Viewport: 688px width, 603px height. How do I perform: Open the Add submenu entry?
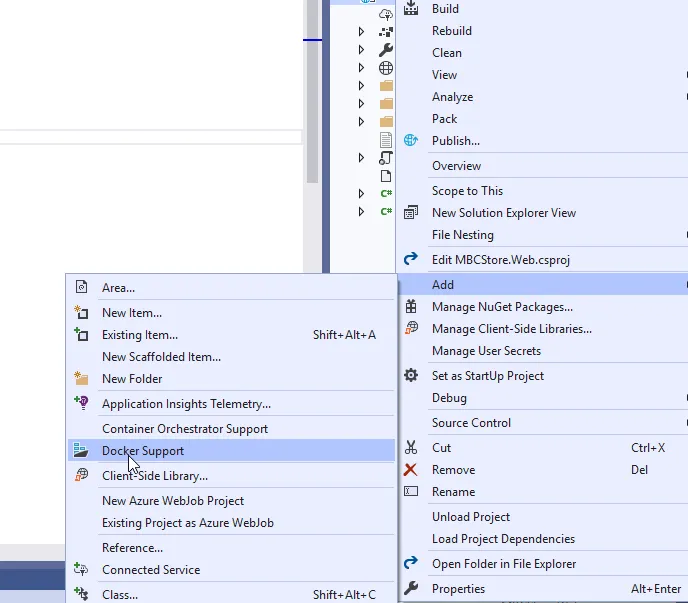coord(542,284)
